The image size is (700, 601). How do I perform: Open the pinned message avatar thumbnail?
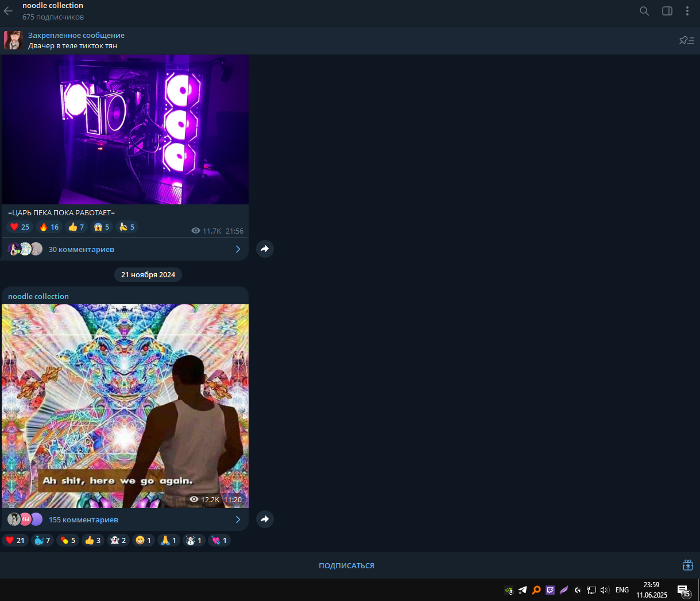(x=13, y=40)
